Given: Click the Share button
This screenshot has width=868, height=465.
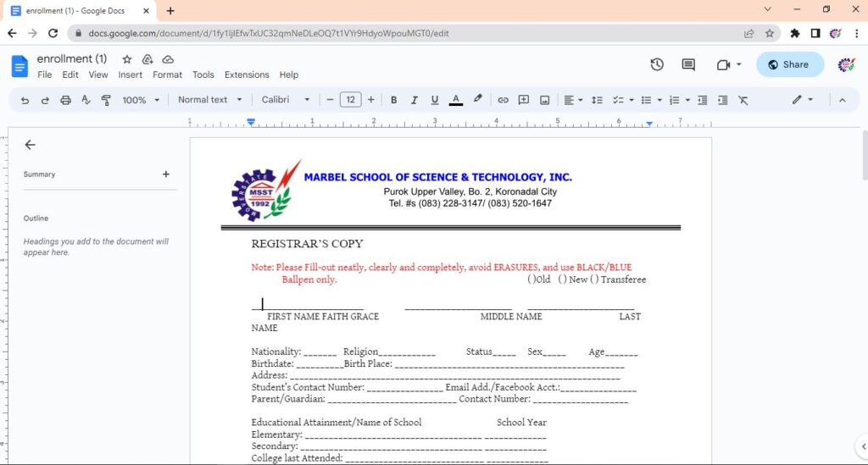Looking at the screenshot, I should pos(789,64).
